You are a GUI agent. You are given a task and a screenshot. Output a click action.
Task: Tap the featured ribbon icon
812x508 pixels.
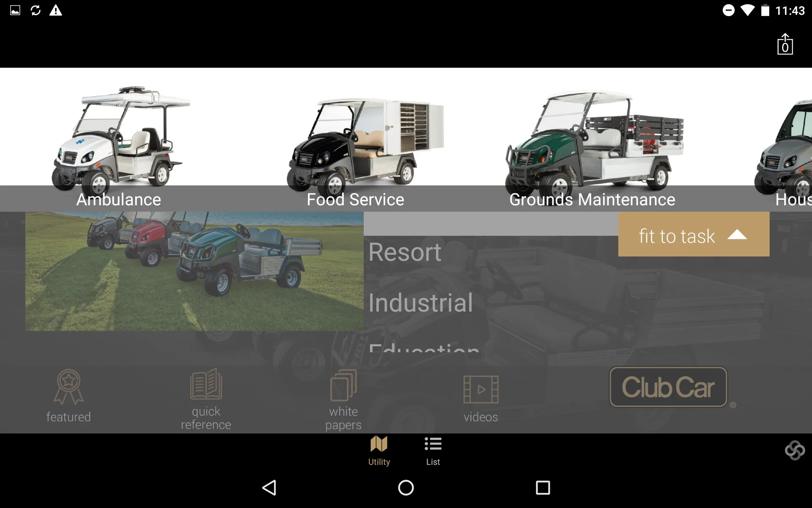click(69, 387)
